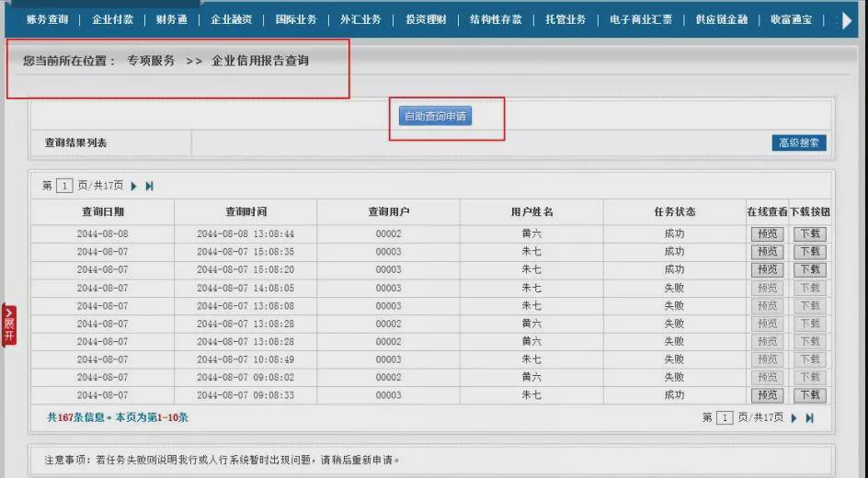868x478 pixels.
Task: Go to next page using top arrow
Action: click(133, 187)
